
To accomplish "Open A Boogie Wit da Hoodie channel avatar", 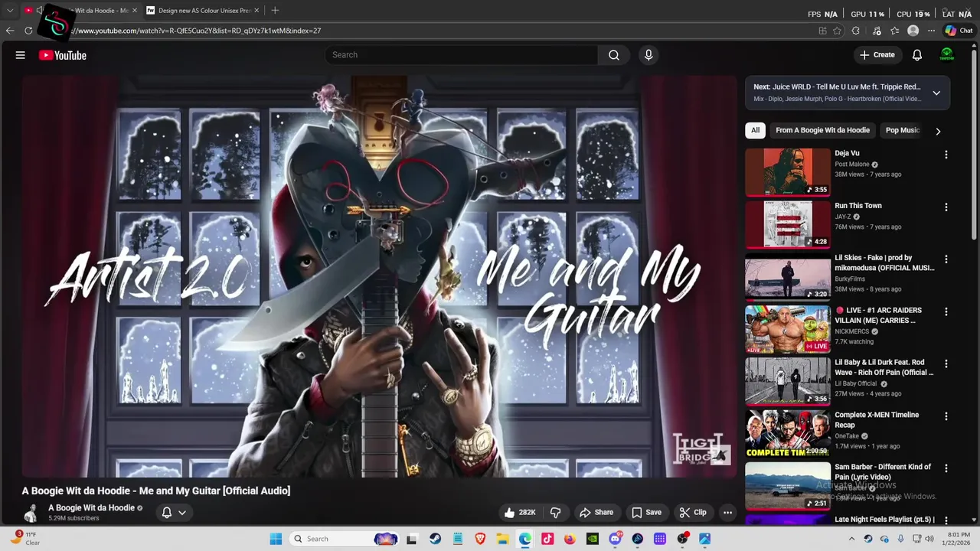I will pyautogui.click(x=31, y=513).
